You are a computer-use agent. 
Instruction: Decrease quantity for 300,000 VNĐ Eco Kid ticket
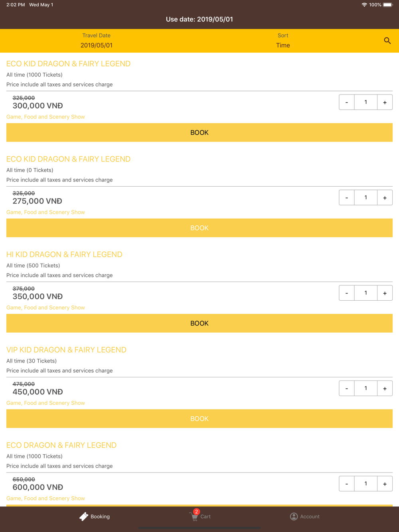(346, 102)
